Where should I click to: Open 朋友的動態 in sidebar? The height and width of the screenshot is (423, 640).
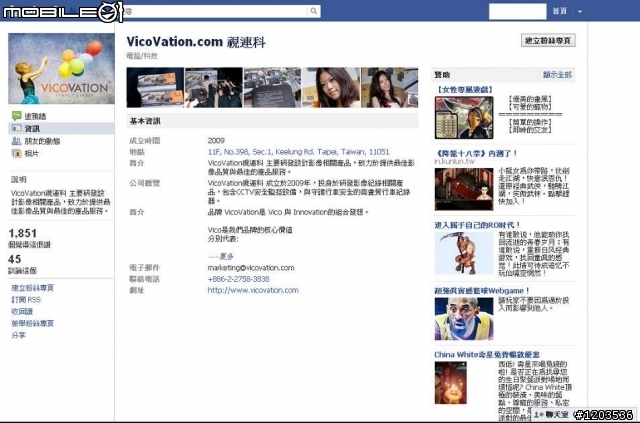(x=42, y=141)
